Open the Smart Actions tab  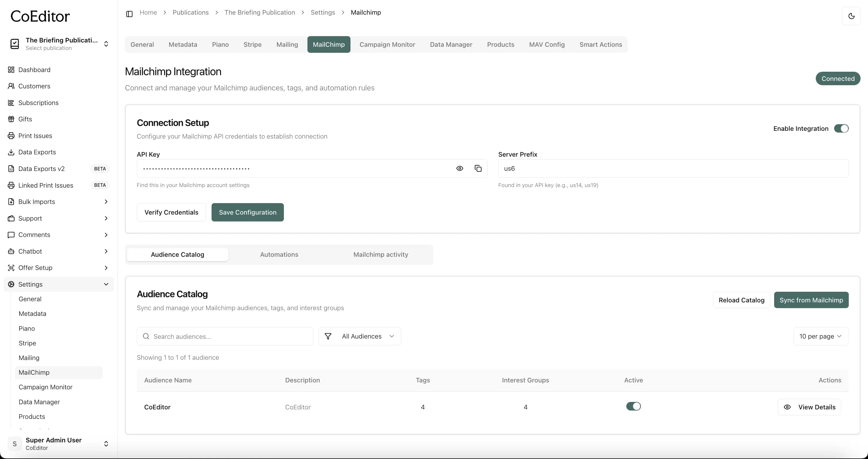pos(600,44)
